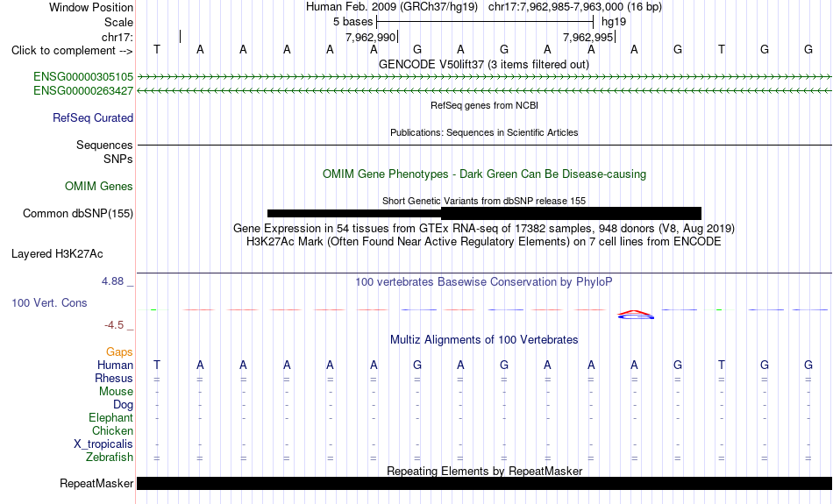
Task: Click the SNPs track label
Action: click(x=118, y=159)
